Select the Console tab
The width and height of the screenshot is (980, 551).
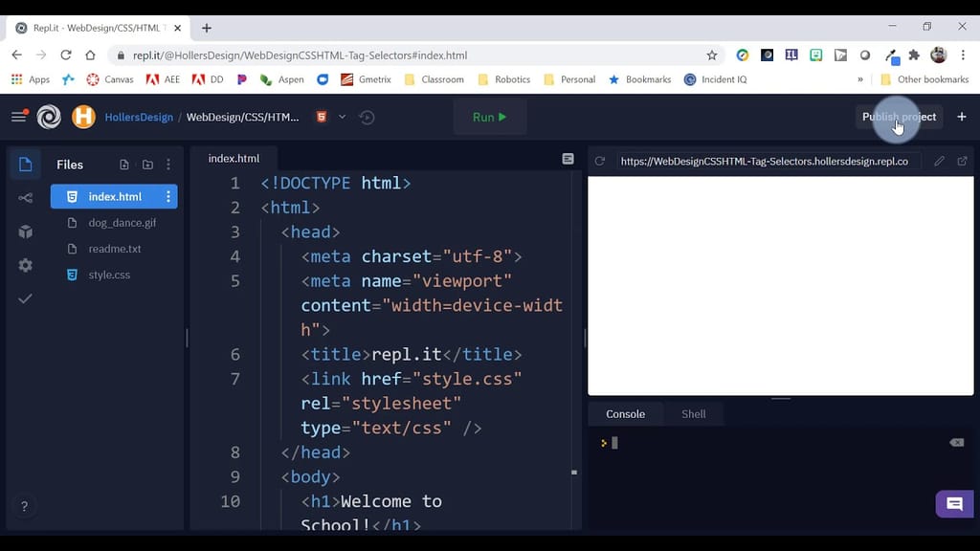(625, 413)
